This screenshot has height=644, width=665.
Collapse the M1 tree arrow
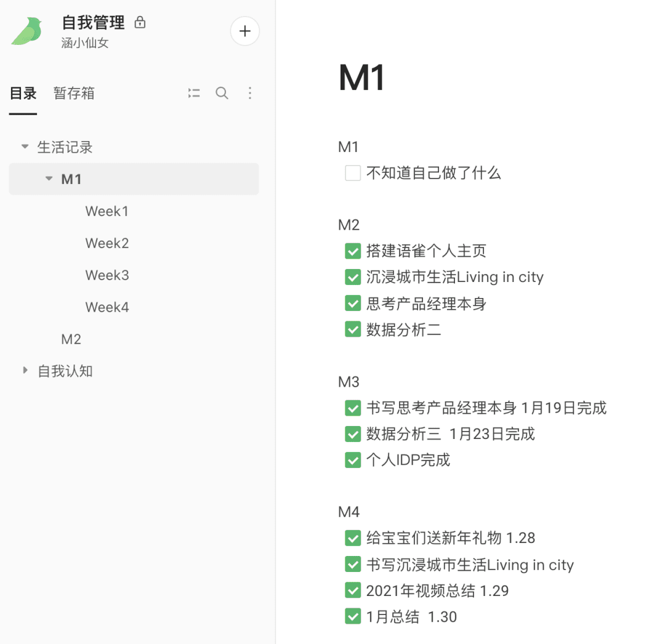tap(49, 179)
